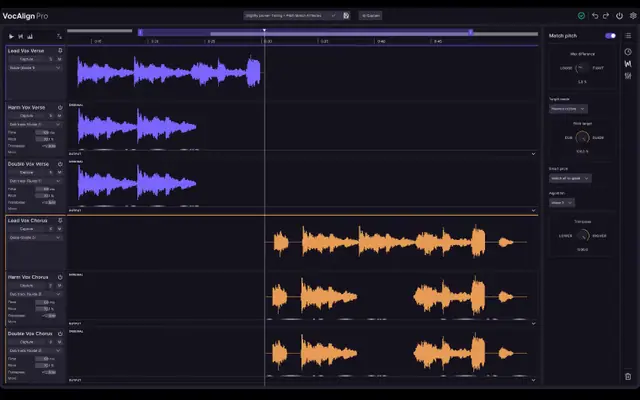640x400 pixels.
Task: Click the settings gear icon
Action: pos(633,16)
